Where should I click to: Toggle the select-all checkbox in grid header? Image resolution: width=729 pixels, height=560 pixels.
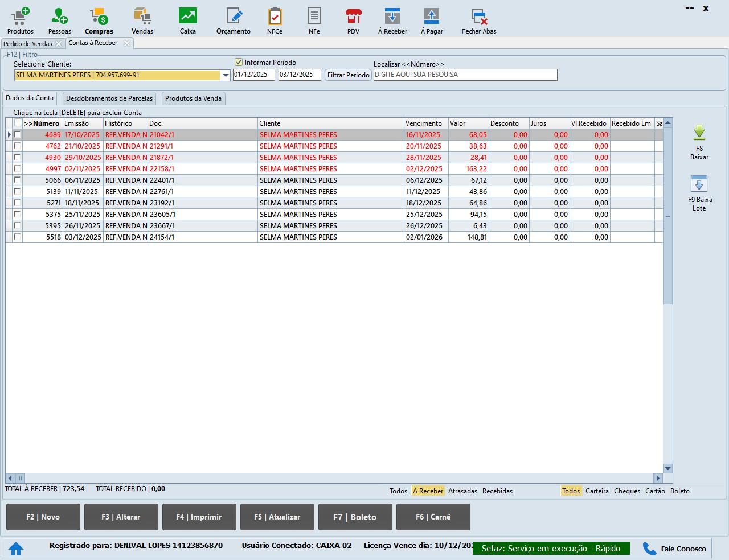[x=18, y=123]
